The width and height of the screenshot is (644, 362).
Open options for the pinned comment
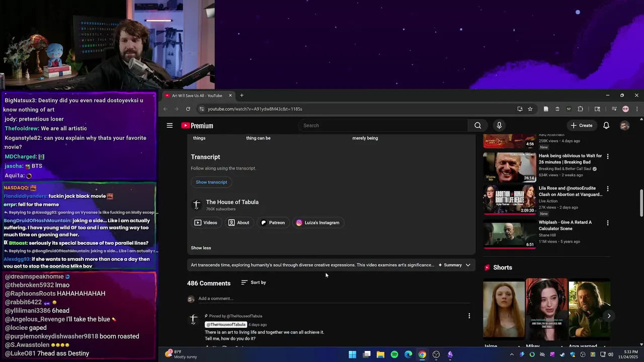tap(469, 316)
